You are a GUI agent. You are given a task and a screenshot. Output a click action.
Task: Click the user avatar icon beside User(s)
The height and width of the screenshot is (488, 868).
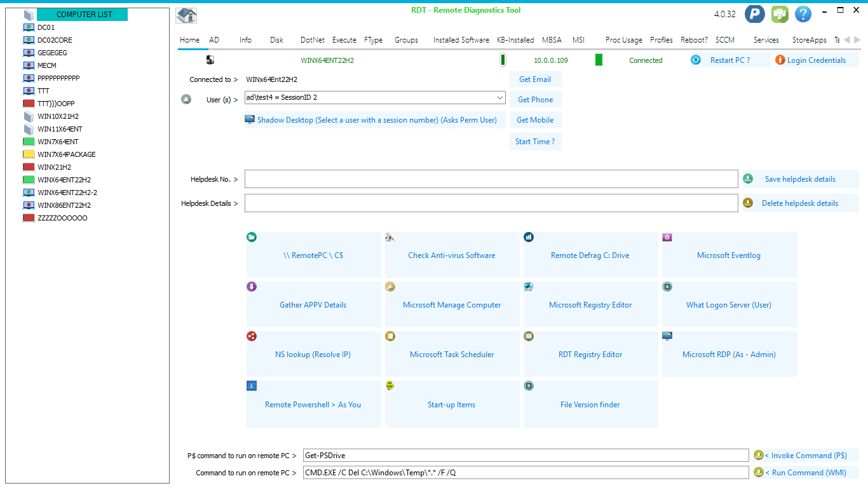186,99
